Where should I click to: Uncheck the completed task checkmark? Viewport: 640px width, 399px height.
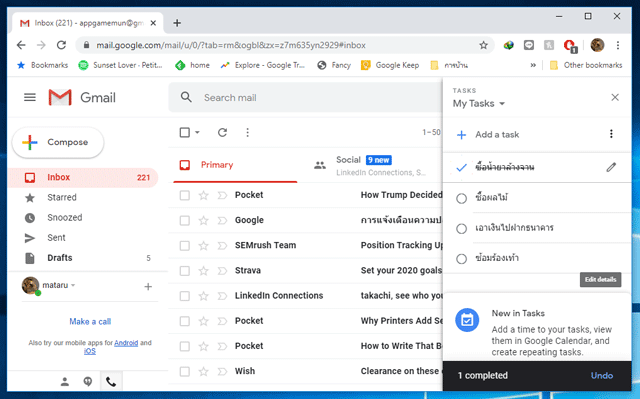click(x=461, y=167)
